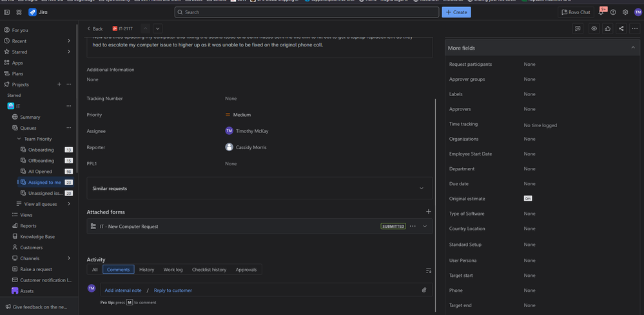Go to previous issue with up chevron
The image size is (644, 315).
[146, 29]
